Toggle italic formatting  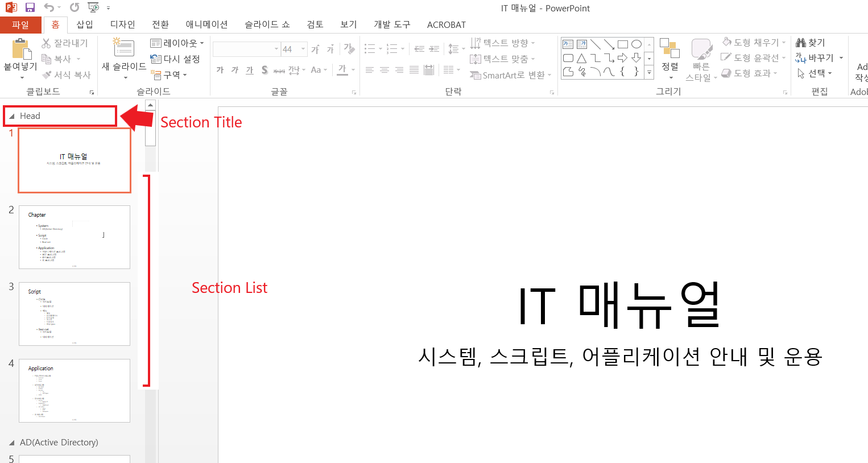pos(234,69)
